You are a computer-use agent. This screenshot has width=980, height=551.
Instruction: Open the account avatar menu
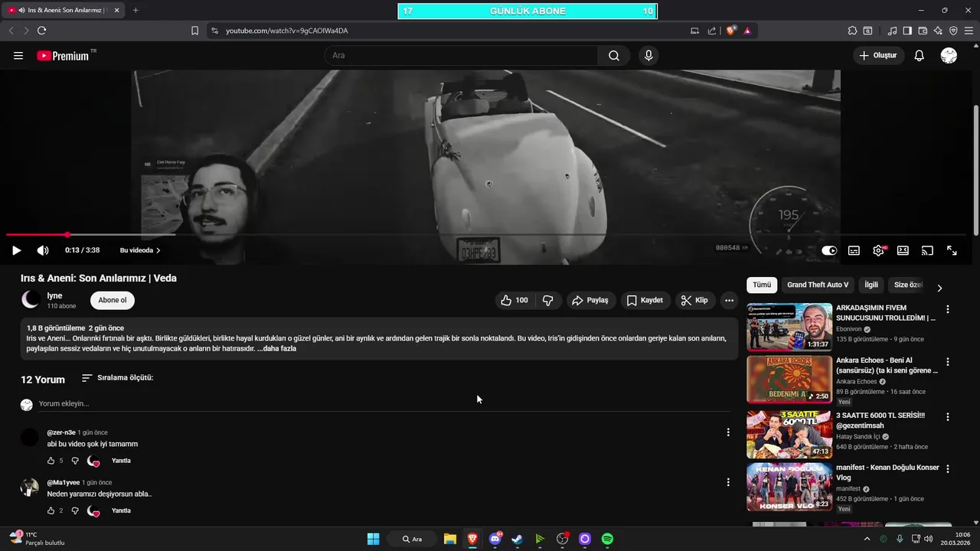[949, 56]
